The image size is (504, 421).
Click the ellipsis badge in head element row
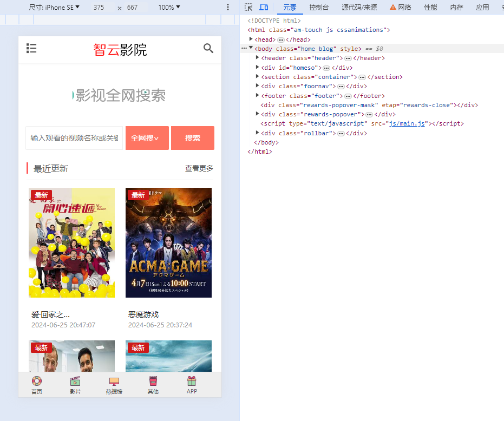pos(281,40)
